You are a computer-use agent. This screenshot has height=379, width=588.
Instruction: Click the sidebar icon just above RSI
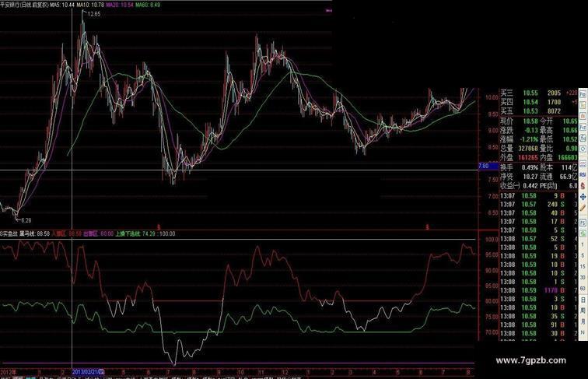(x=583, y=163)
